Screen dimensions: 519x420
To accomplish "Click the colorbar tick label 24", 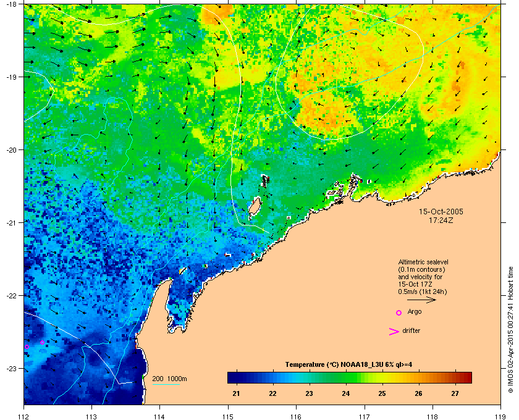I will click(x=345, y=393).
